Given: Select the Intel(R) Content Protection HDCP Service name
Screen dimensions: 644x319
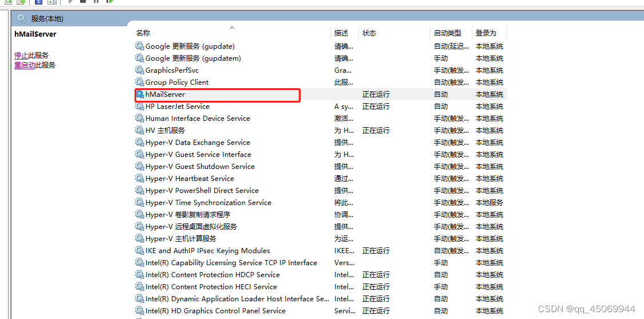Looking at the screenshot, I should pos(213,274).
